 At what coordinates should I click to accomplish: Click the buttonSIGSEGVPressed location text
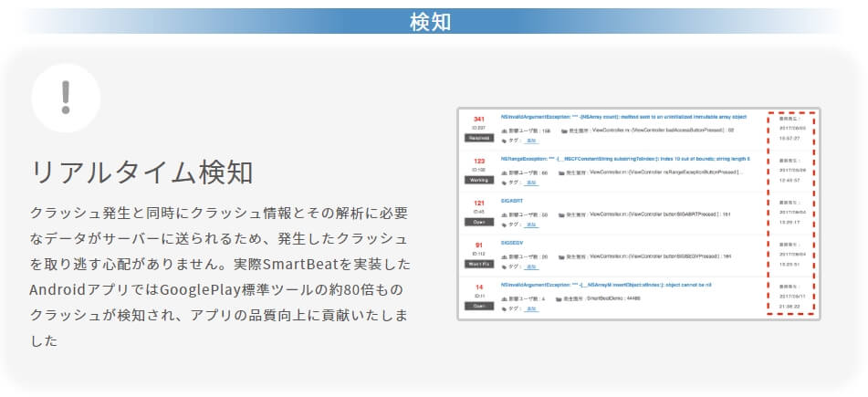point(661,256)
